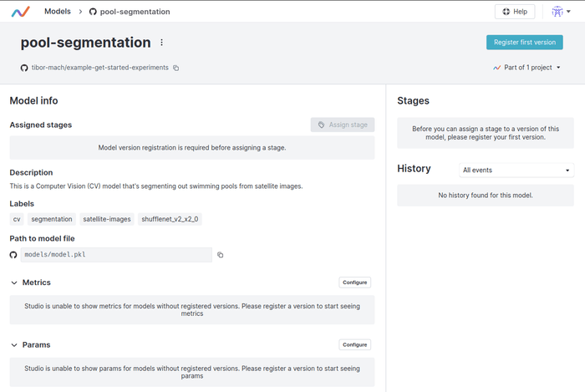Open the Help button
This screenshot has width=585, height=392.
pos(514,12)
